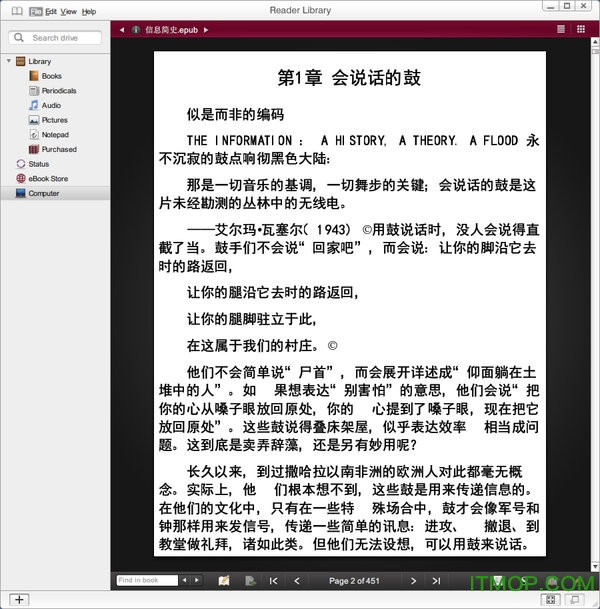This screenshot has width=600, height=609.
Task: Click the magnifier icon in Search drive
Action: (x=19, y=38)
